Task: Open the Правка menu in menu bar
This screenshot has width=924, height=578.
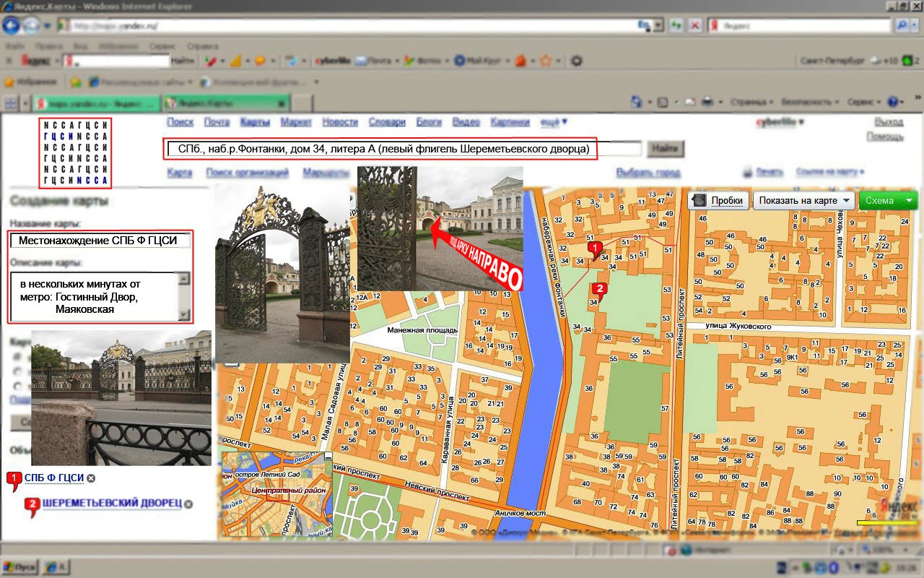Action: coord(48,46)
